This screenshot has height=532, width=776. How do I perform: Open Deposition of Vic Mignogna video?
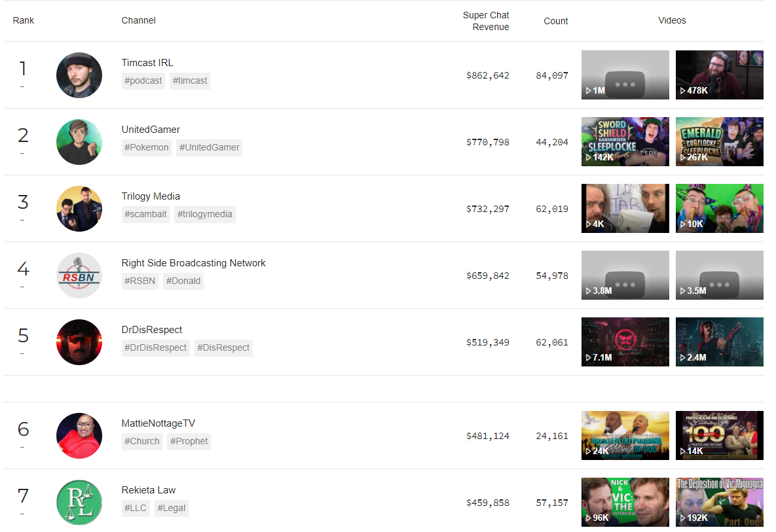tap(720, 502)
